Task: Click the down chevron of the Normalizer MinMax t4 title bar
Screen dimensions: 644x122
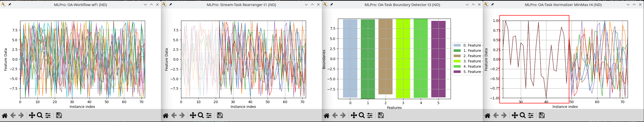Action: [x=628, y=5]
